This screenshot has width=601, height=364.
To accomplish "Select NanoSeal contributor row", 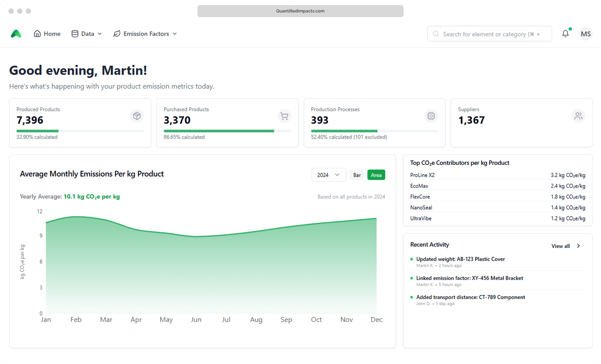I will pyautogui.click(x=498, y=208).
